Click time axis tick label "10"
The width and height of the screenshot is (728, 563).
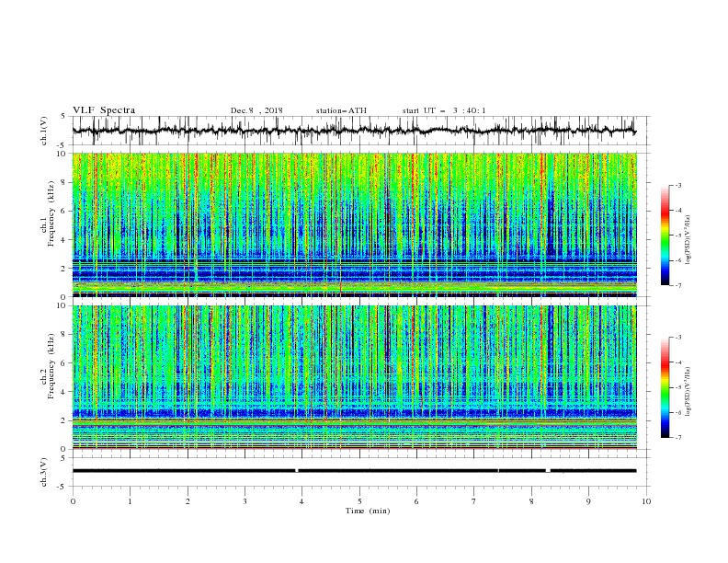[646, 501]
